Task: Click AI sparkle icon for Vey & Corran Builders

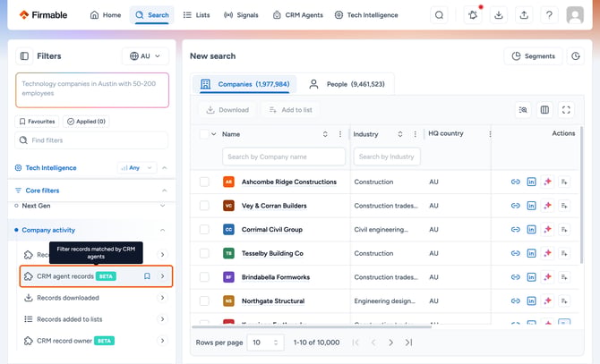Action: (547, 206)
